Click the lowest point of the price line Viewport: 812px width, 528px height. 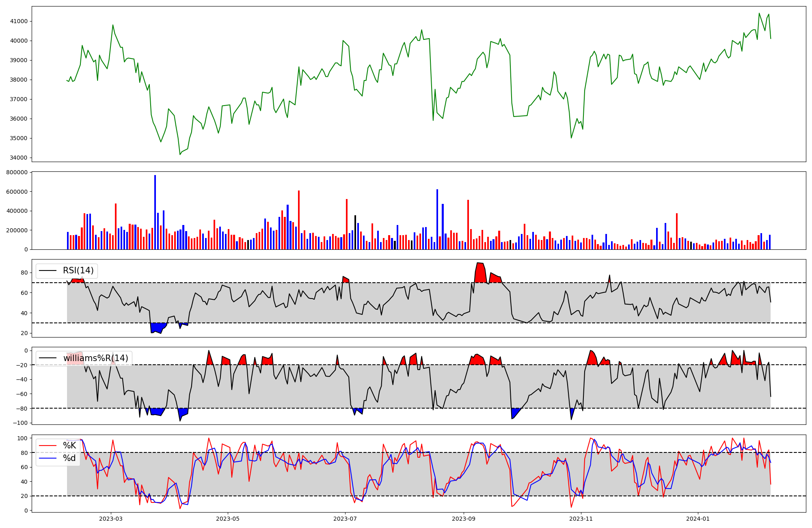[x=180, y=154]
